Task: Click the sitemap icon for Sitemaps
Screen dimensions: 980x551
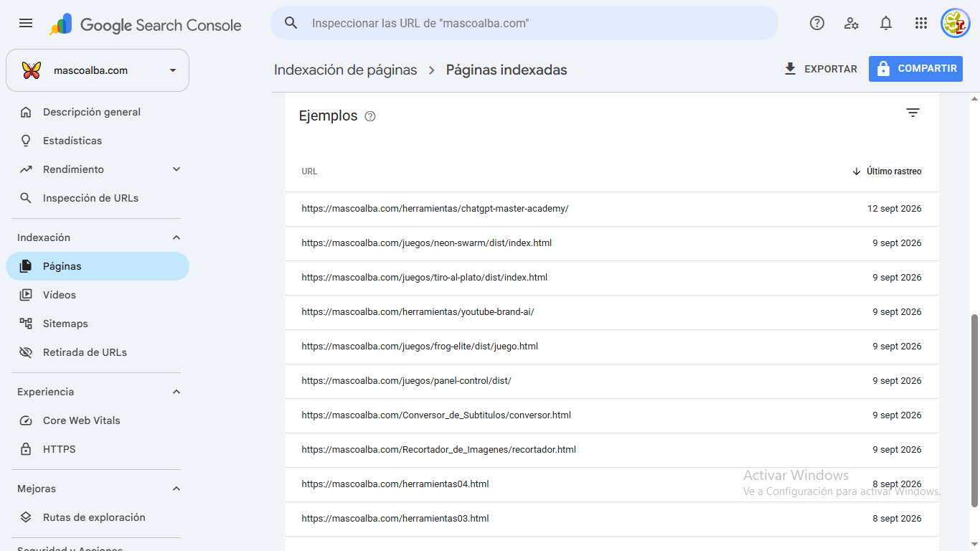Action: click(x=26, y=324)
